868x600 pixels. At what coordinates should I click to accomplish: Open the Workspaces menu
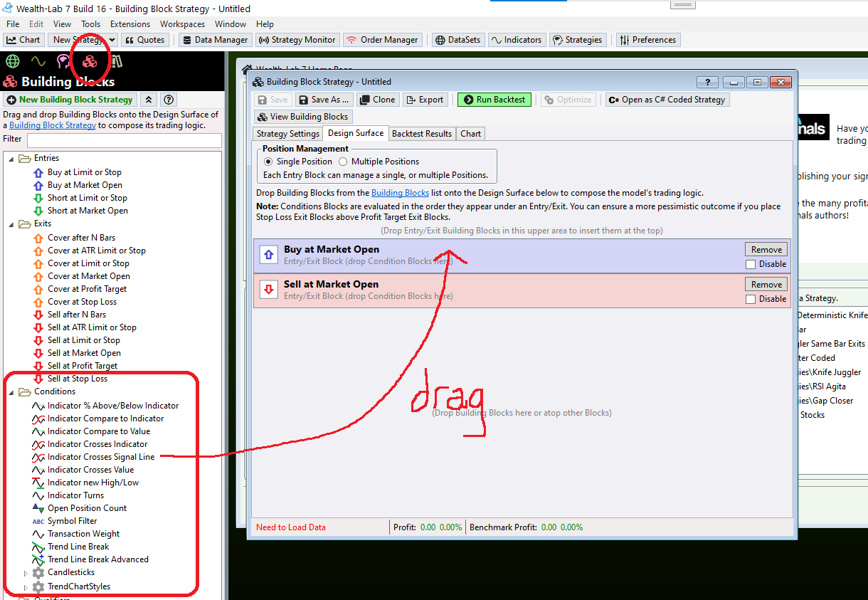point(182,24)
